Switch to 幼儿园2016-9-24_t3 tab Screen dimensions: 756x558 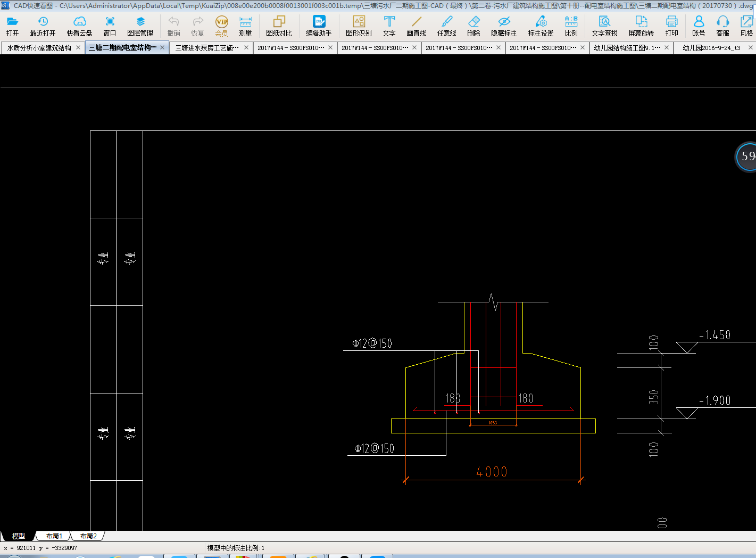click(x=711, y=48)
